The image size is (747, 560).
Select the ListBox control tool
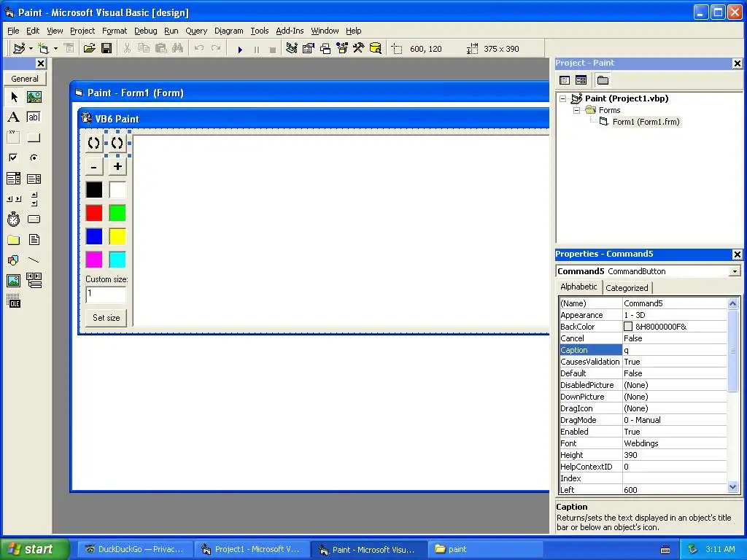click(x=34, y=179)
